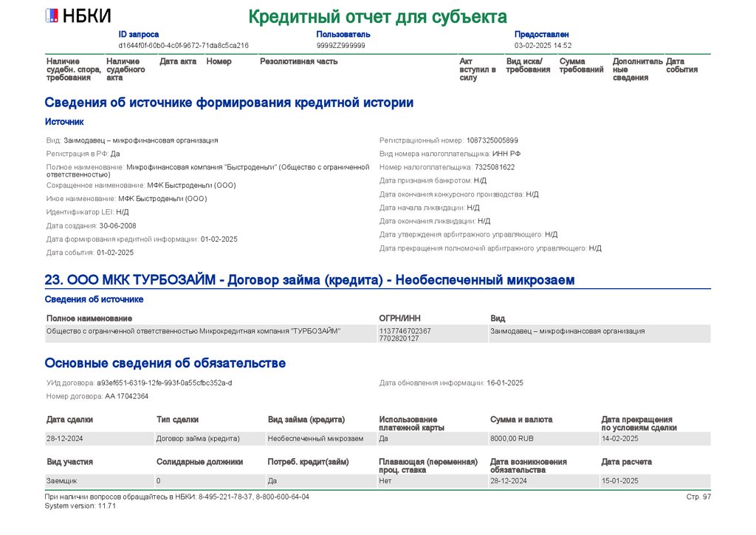Click column header "Сумма и валюта"

[x=521, y=420]
